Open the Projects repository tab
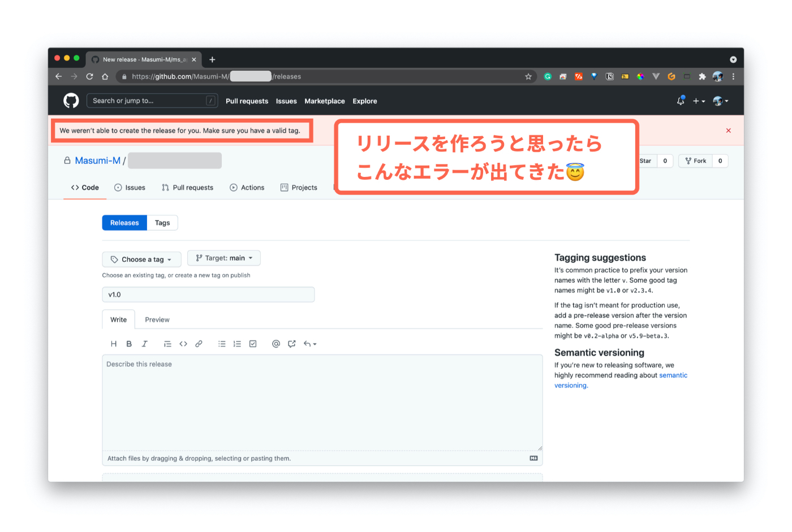 coord(299,188)
